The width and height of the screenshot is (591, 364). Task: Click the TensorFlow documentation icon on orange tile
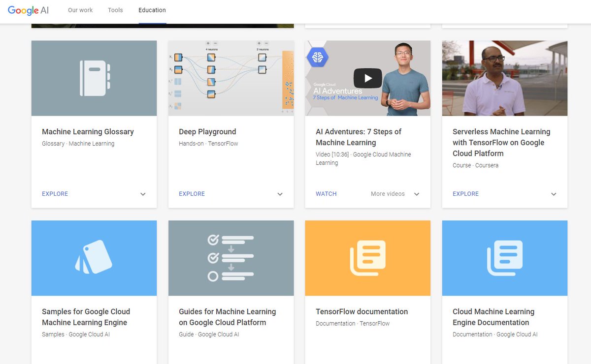(x=368, y=258)
